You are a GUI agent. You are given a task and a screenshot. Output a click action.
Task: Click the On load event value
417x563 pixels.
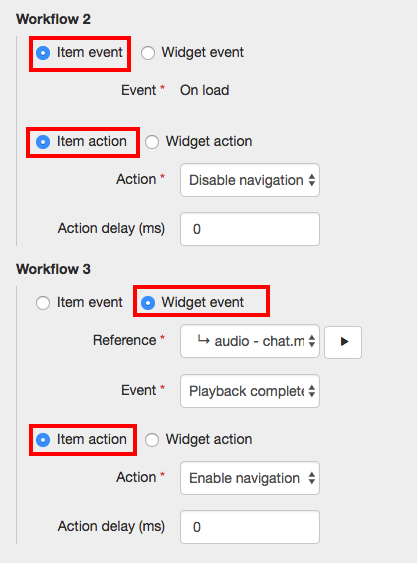pyautogui.click(x=204, y=90)
